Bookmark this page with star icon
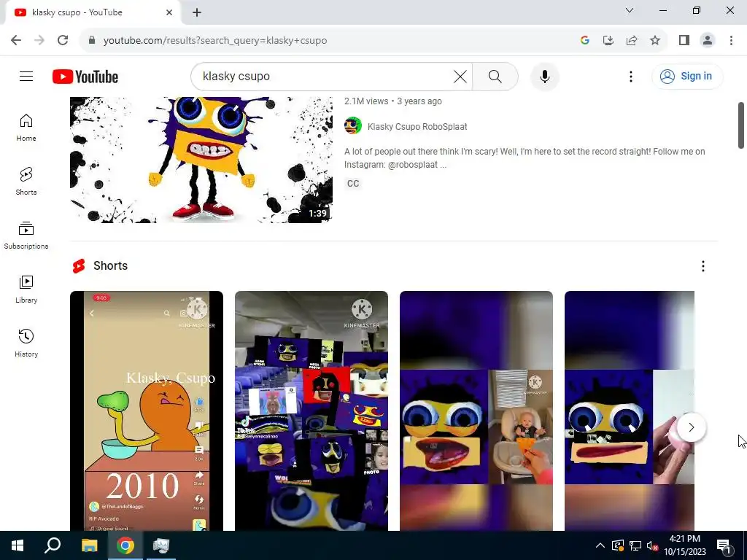 pos(655,41)
